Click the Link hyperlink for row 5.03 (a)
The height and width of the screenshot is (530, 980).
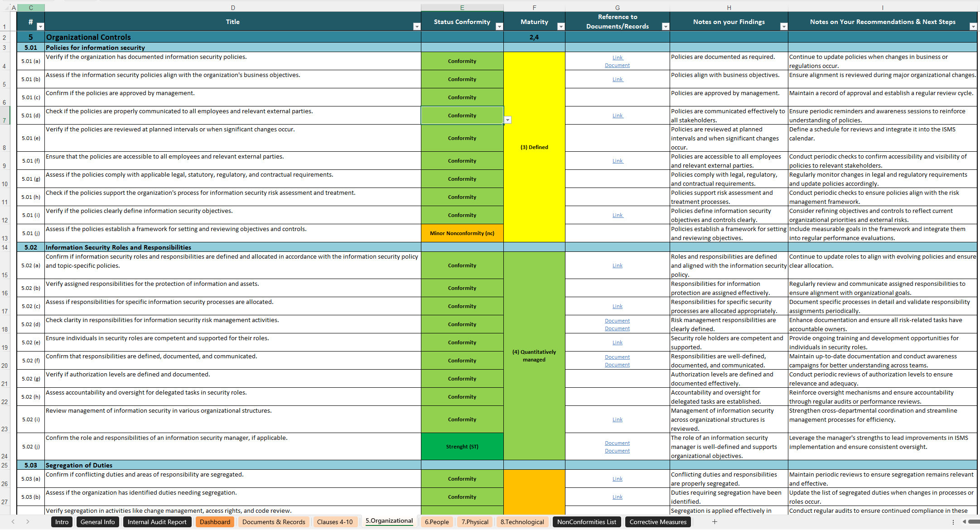pos(617,478)
